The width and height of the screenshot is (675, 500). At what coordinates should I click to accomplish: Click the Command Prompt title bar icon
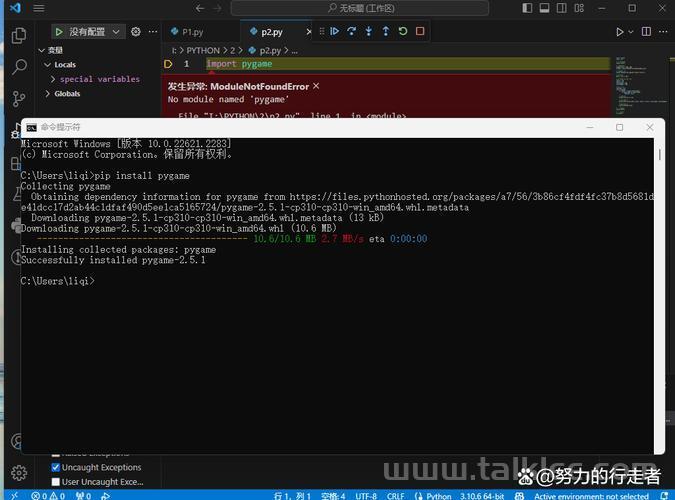[31, 127]
